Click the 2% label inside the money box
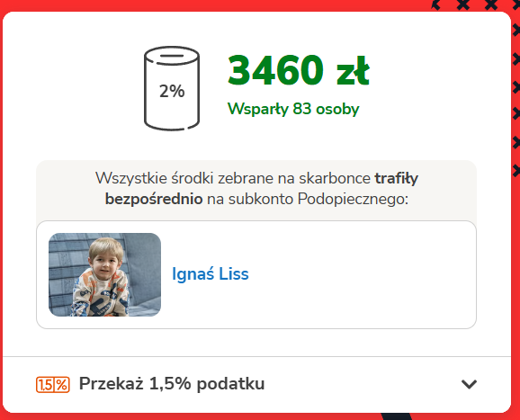The image size is (520, 420). pos(172,91)
